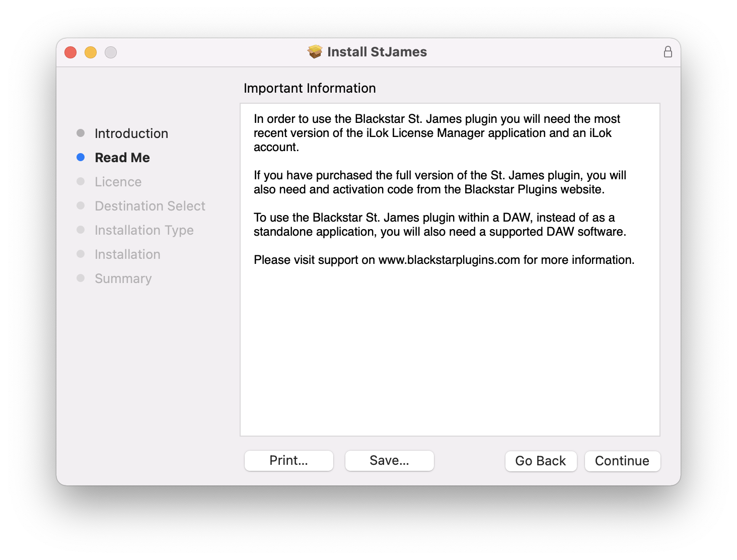737x560 pixels.
Task: Click the DAW software paragraph
Action: coord(440,225)
